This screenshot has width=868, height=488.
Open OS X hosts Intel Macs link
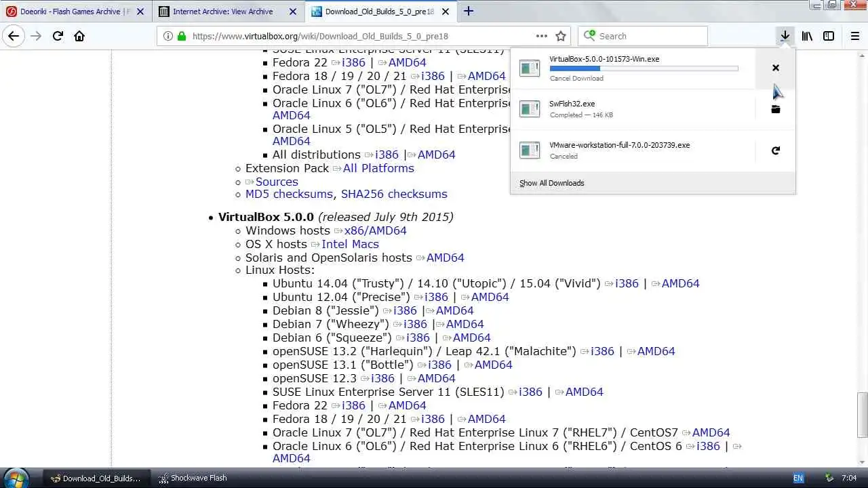click(350, 244)
